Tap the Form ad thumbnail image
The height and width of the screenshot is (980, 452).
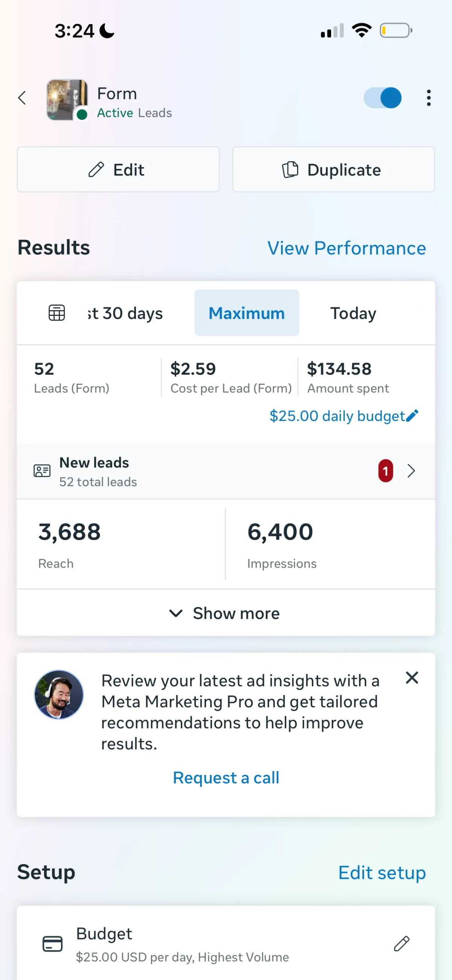tap(67, 100)
